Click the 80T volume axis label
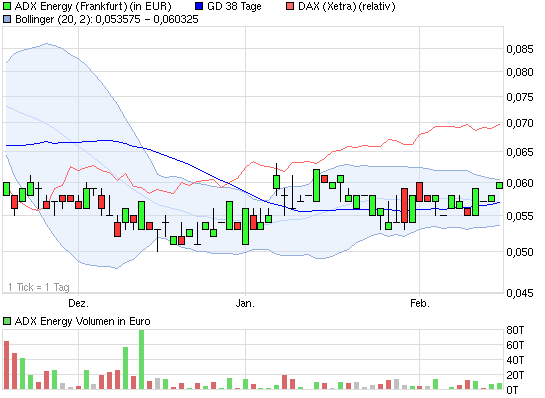Screen dimensions: 545x398 (515, 330)
